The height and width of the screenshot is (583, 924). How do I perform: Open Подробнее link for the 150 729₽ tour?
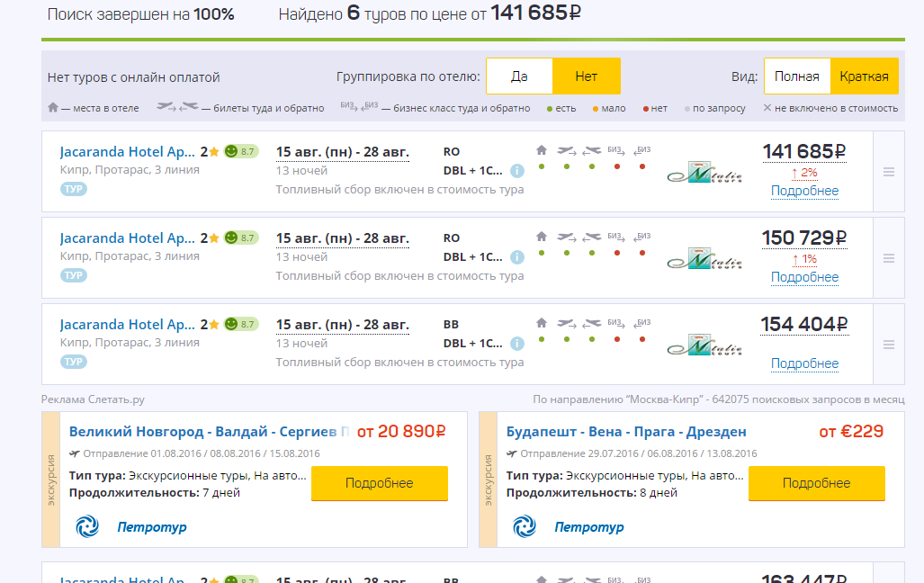tap(804, 277)
